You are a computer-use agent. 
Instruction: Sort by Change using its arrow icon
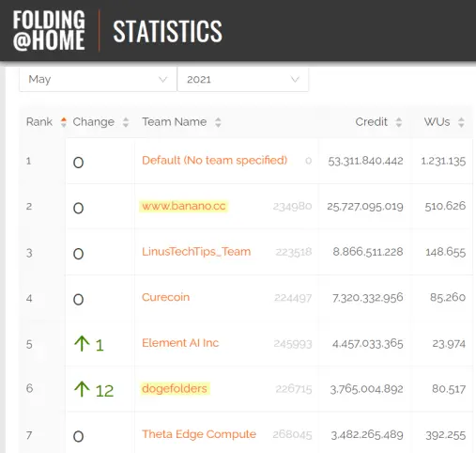tap(126, 122)
